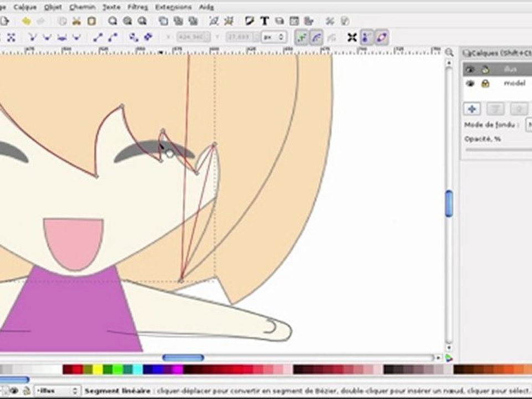The image size is (532, 399).
Task: Click the yellow Undo arrow icon
Action: (26, 22)
